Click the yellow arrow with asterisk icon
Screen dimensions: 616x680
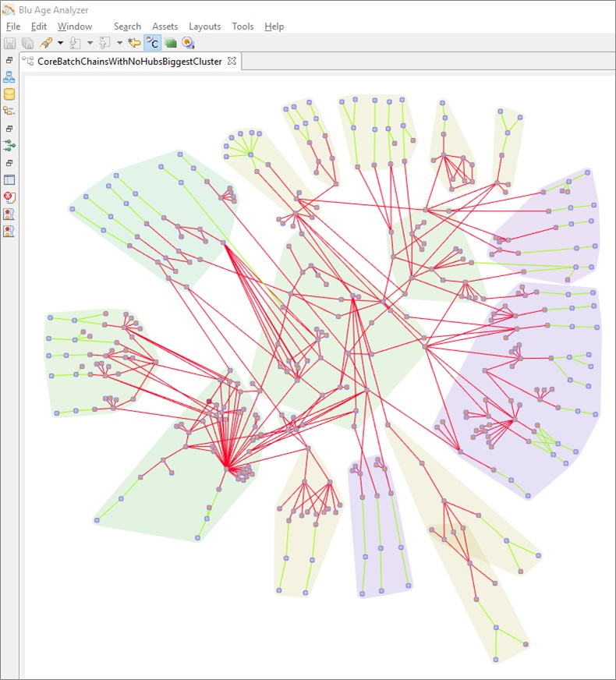pyautogui.click(x=134, y=43)
